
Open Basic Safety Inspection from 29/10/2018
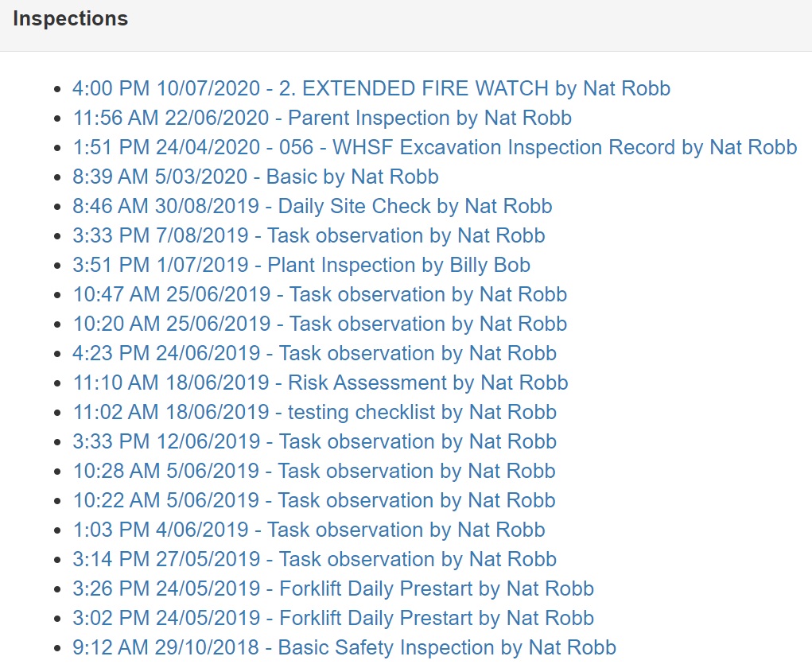pos(344,647)
